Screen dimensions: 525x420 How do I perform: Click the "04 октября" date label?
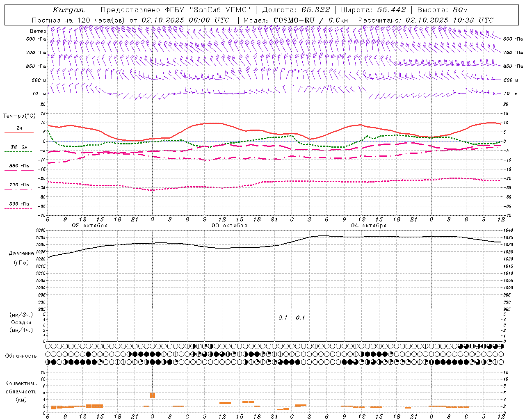point(369,226)
